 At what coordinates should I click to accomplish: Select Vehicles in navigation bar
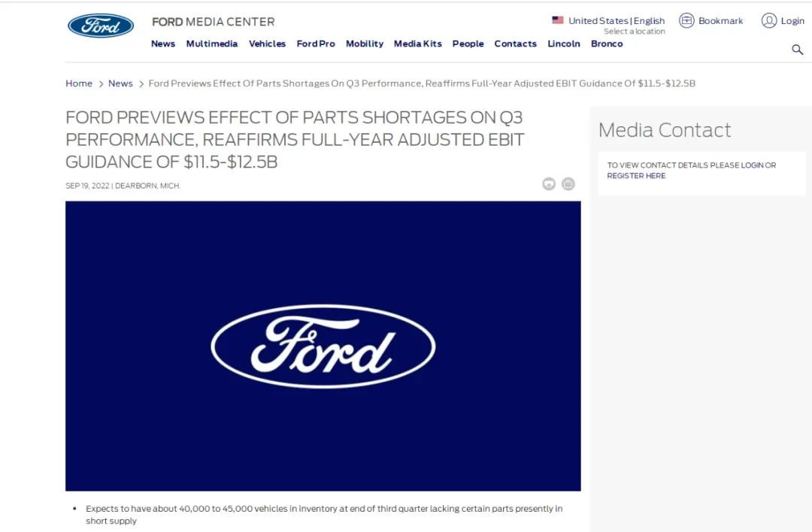pos(267,44)
